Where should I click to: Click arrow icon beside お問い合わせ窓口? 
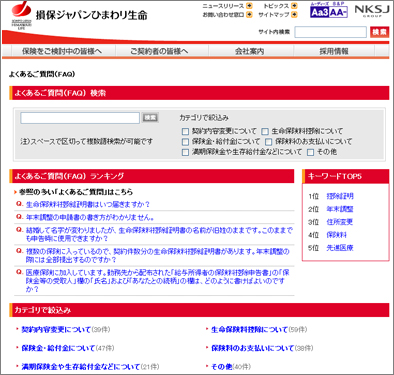point(249,15)
